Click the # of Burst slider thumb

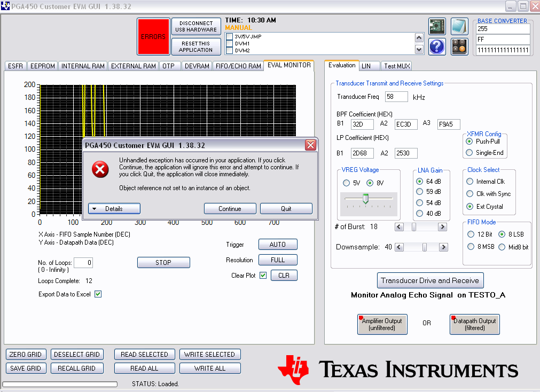pyautogui.click(x=414, y=226)
